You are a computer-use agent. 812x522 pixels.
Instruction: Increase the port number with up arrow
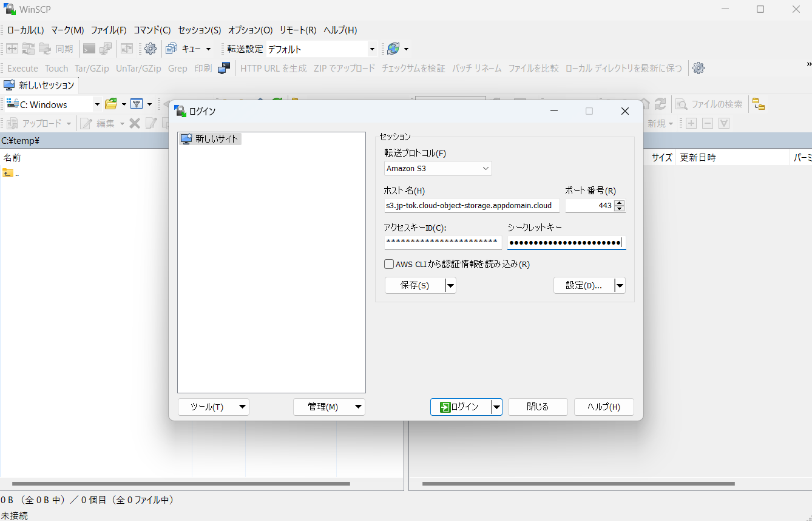tap(619, 202)
